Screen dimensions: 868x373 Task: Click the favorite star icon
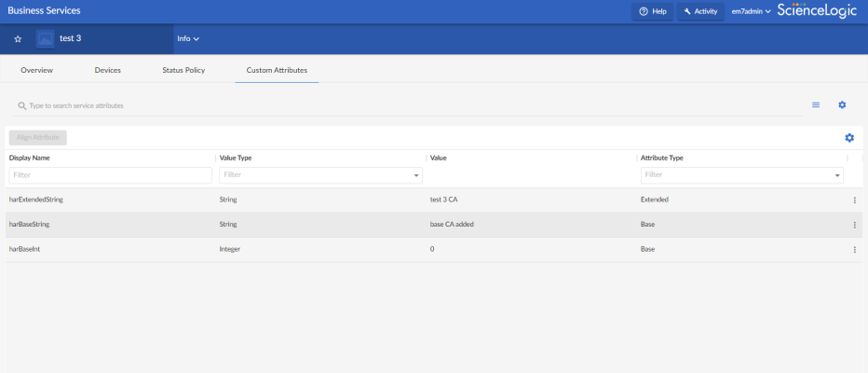coord(18,39)
